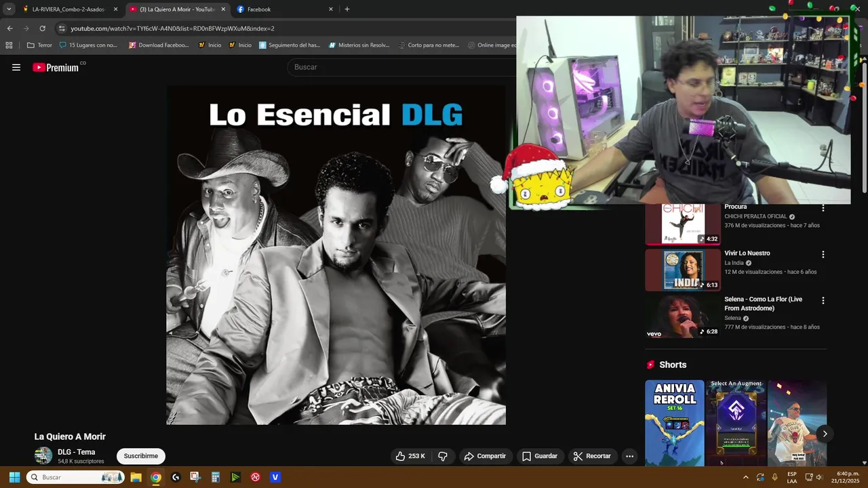This screenshot has width=868, height=488.
Task: Open the Misterios sin Resolv... bookmark
Action: 359,45
